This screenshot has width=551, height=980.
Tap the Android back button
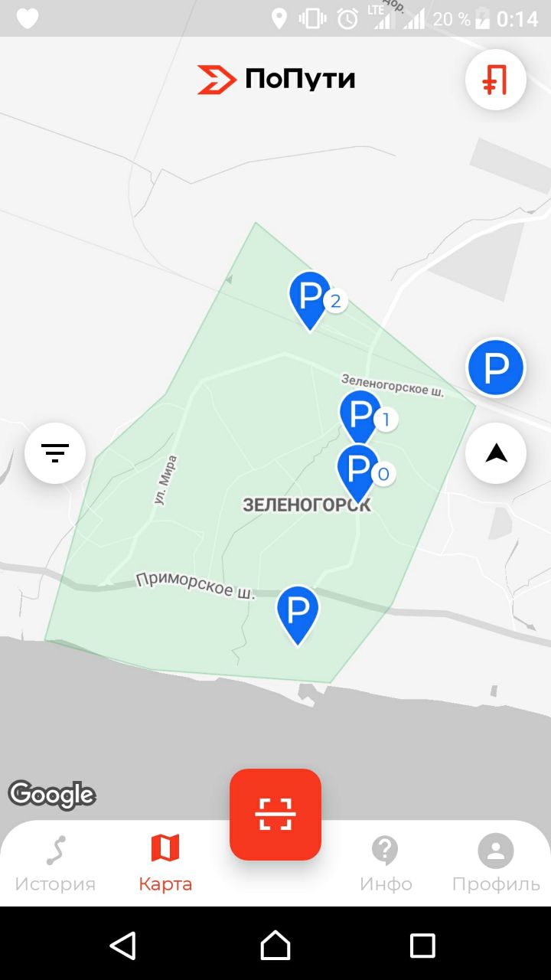pos(122,945)
